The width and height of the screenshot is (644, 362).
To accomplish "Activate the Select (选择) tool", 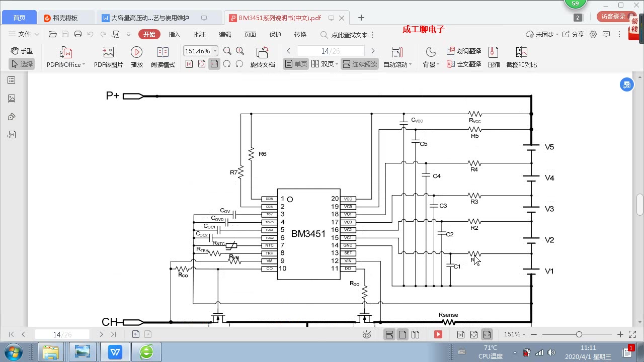I will pyautogui.click(x=22, y=64).
